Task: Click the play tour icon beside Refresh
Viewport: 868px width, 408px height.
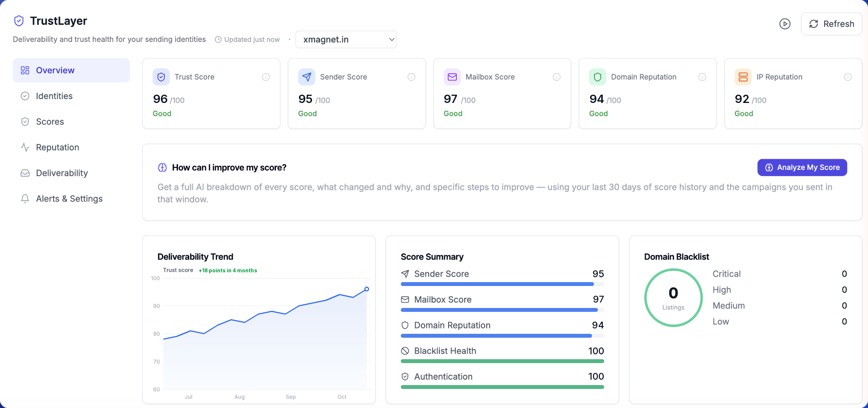Action: [x=785, y=24]
